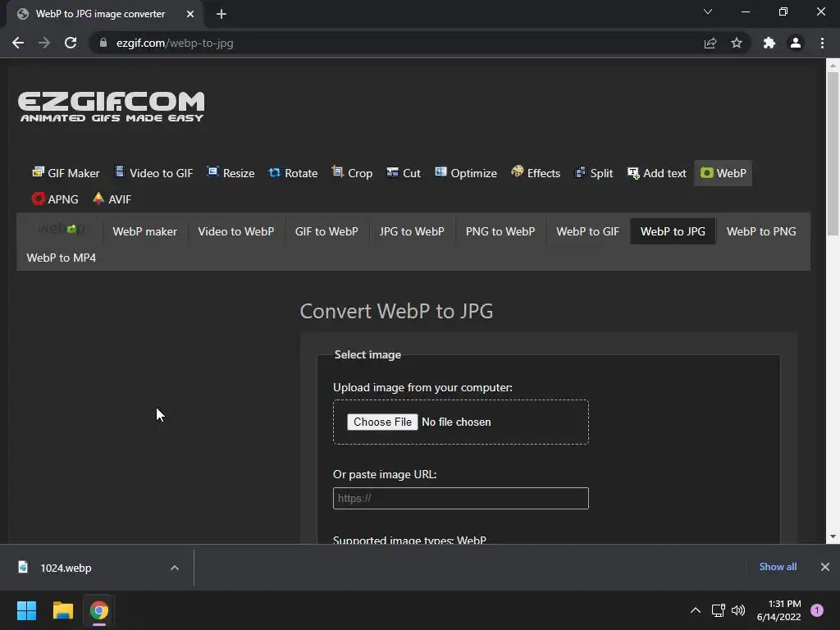Open the Split tool
The width and height of the screenshot is (840, 630).
594,173
